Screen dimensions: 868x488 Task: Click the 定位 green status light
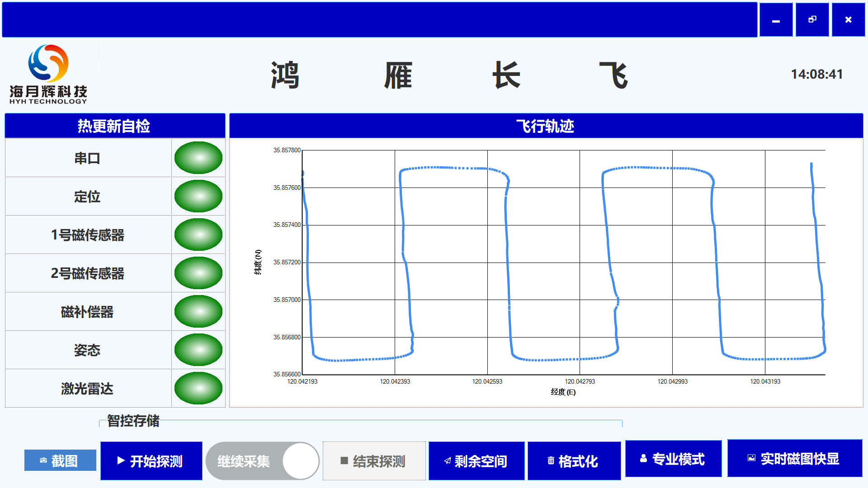click(x=198, y=196)
